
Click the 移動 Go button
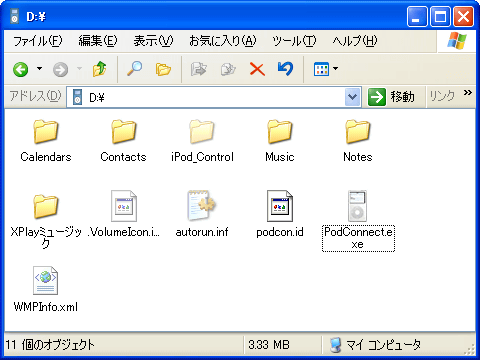tap(392, 97)
